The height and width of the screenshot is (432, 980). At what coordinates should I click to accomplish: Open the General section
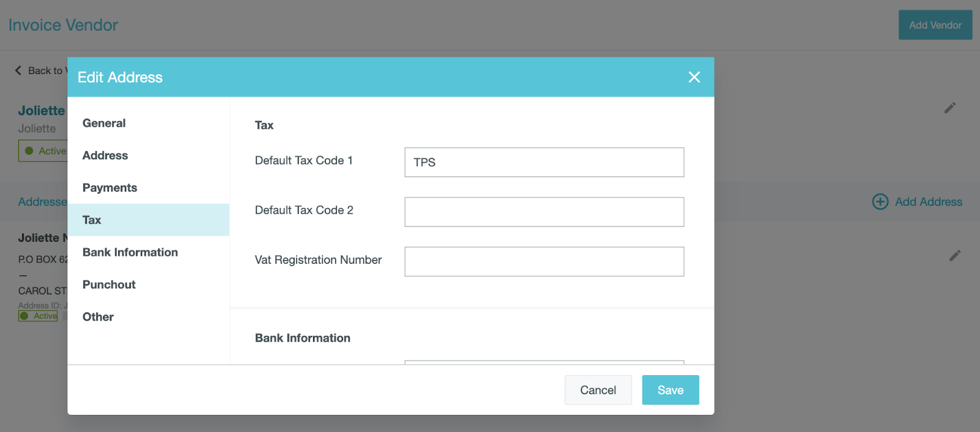click(x=104, y=123)
